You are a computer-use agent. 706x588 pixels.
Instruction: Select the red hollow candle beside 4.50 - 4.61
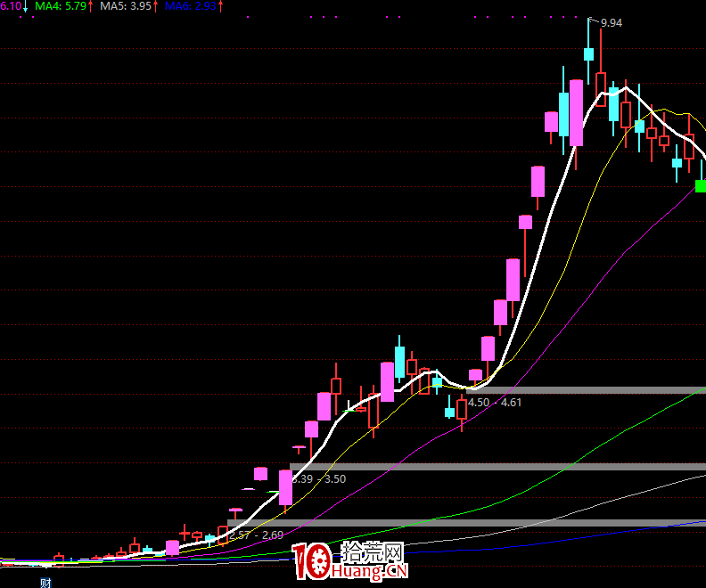462,410
